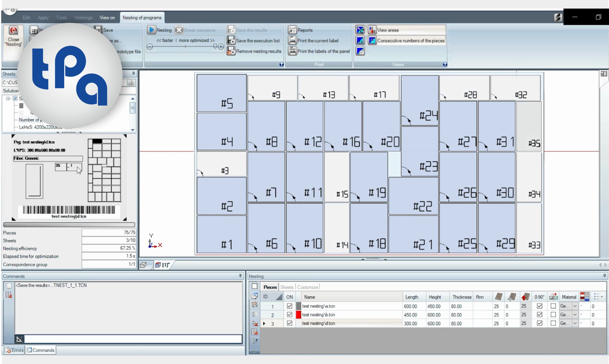Uncheck ON checkbox for a.tcn row
Viewport: 609px width, 364px height.
click(290, 306)
